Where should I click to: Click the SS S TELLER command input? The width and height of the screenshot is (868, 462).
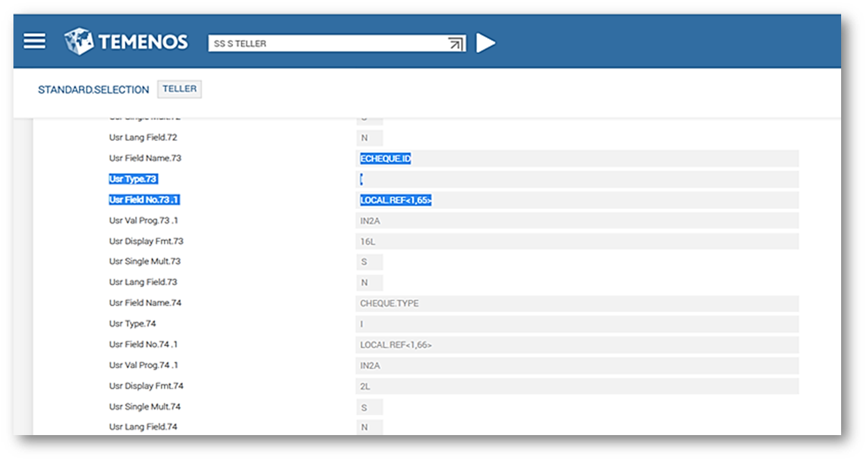[x=326, y=44]
